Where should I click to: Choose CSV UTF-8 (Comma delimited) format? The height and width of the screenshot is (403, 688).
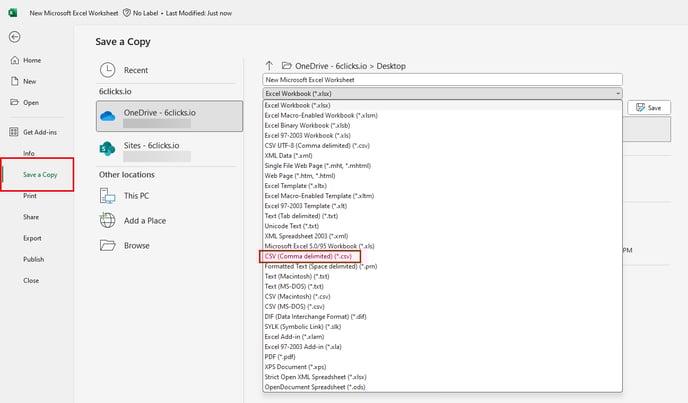click(x=442, y=146)
